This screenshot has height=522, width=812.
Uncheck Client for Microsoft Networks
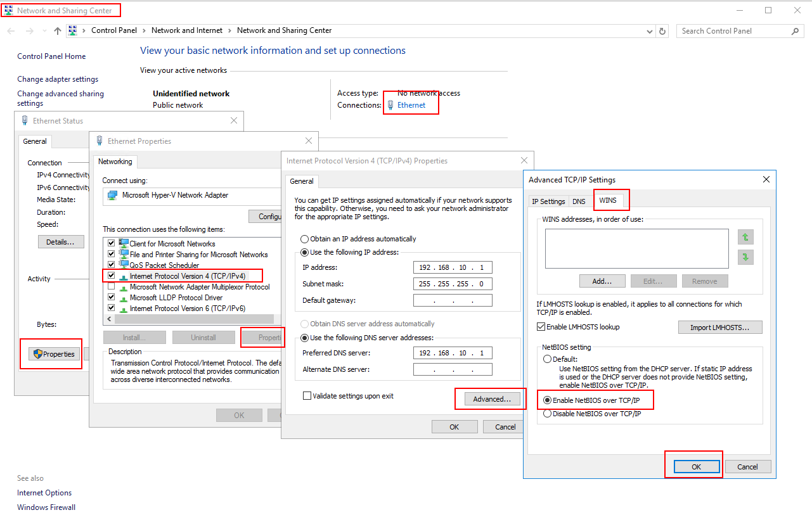point(112,243)
